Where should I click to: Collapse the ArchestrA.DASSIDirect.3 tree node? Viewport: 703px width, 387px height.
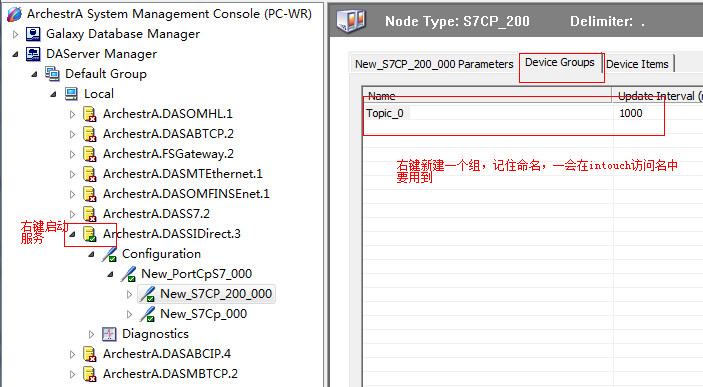click(x=72, y=234)
